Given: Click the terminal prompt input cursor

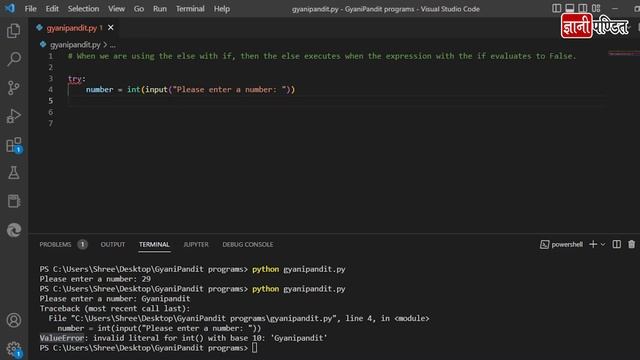Looking at the screenshot, I should (255, 348).
